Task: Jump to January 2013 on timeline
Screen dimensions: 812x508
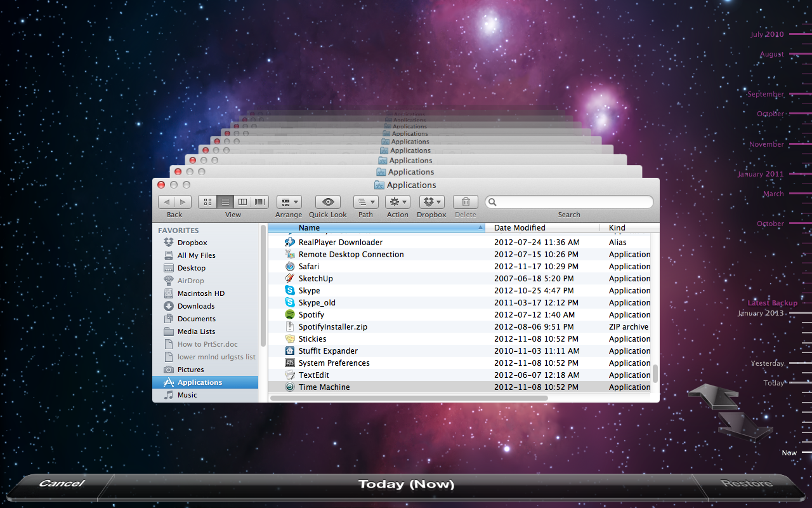Action: coord(761,313)
